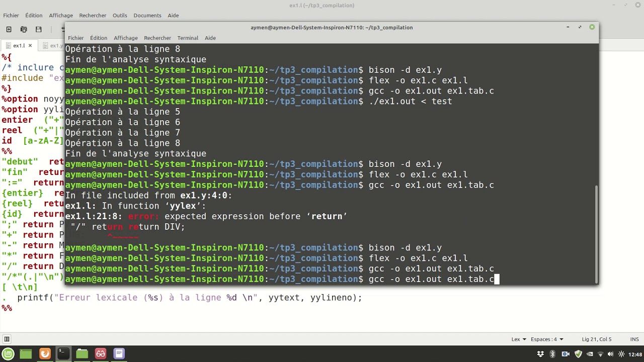Launch Firefox from the panel
644x362 pixels.
45,354
